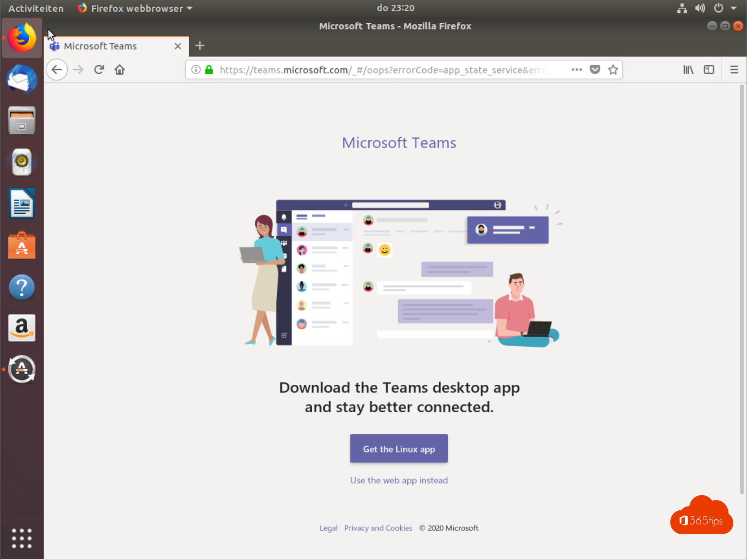Click the green padlock security icon
747x560 pixels.
(x=209, y=70)
